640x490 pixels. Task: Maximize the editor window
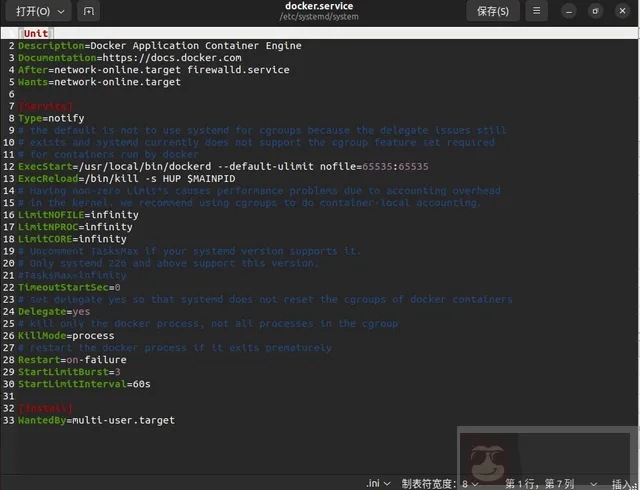click(596, 12)
